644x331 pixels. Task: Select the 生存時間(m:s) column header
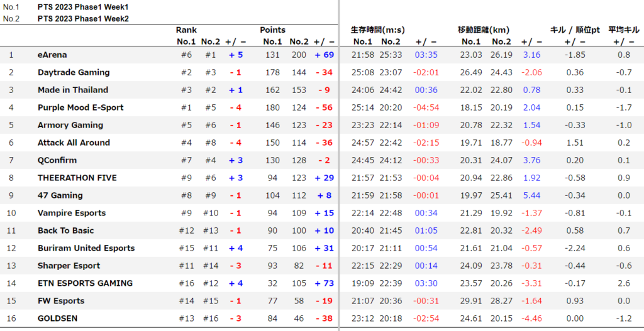pos(378,30)
